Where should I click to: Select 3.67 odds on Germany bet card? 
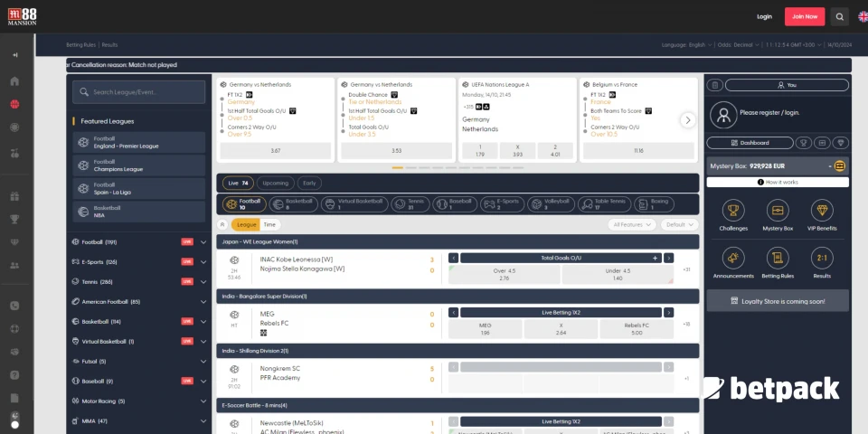pyautogui.click(x=276, y=151)
